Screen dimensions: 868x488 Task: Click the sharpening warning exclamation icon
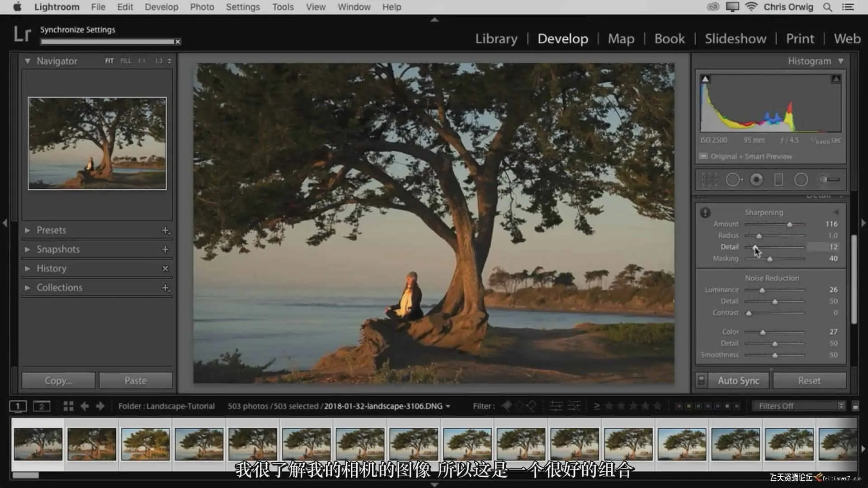coord(705,212)
